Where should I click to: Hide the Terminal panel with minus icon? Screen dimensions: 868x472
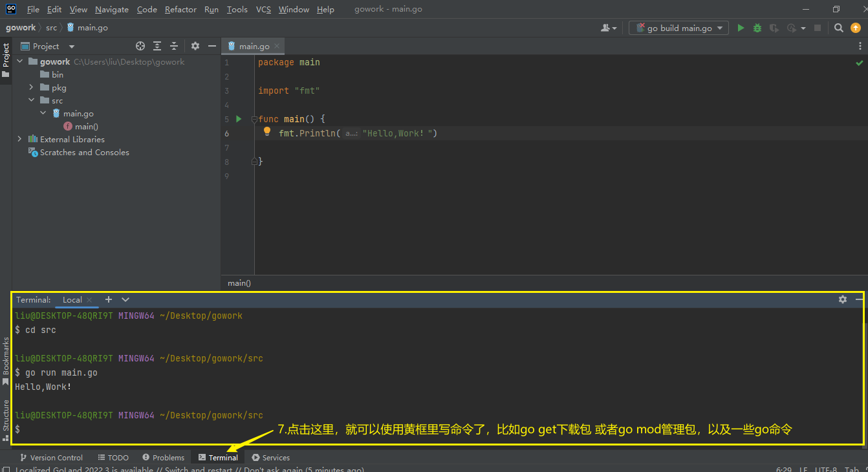click(859, 299)
